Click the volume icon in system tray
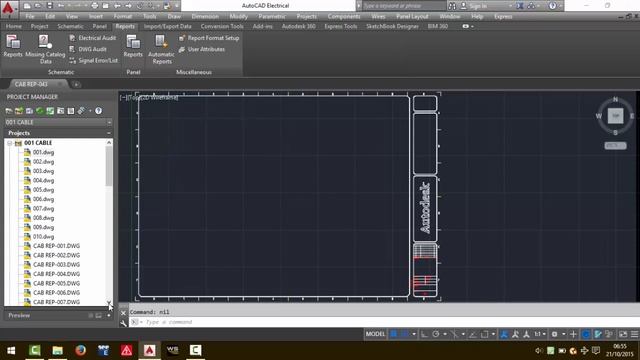This screenshot has height=360, width=640. tap(539, 351)
